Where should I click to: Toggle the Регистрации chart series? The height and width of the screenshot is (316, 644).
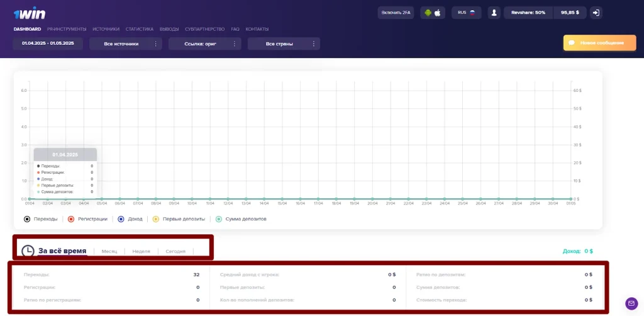click(89, 219)
